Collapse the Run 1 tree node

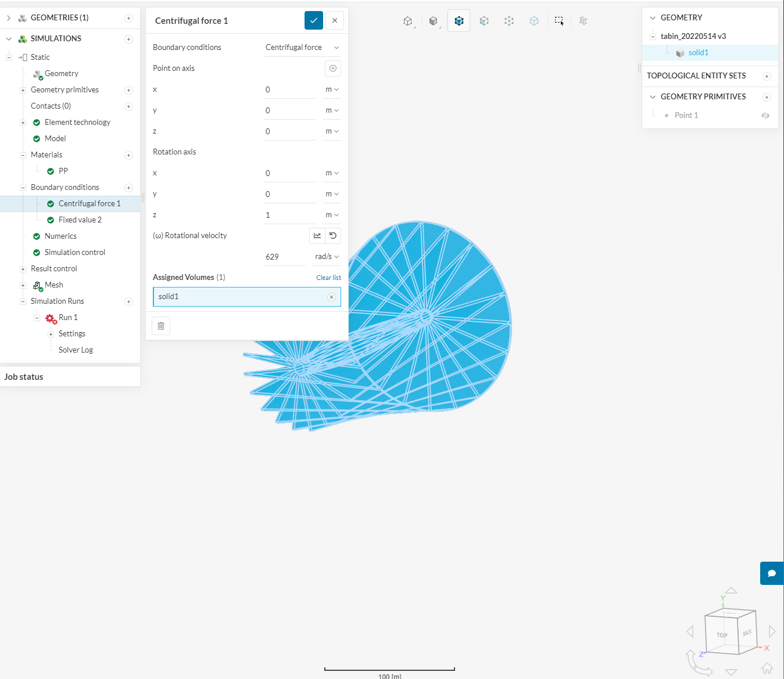pyautogui.click(x=37, y=318)
